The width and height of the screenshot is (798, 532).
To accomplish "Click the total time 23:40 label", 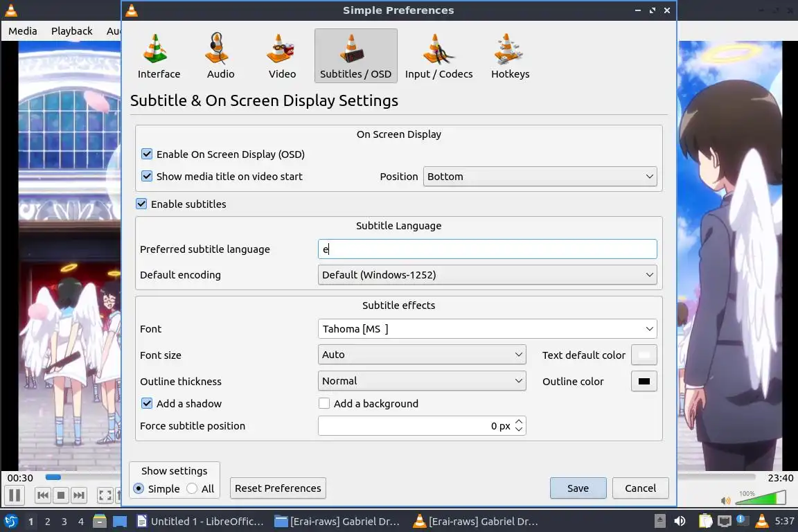I will [780, 477].
